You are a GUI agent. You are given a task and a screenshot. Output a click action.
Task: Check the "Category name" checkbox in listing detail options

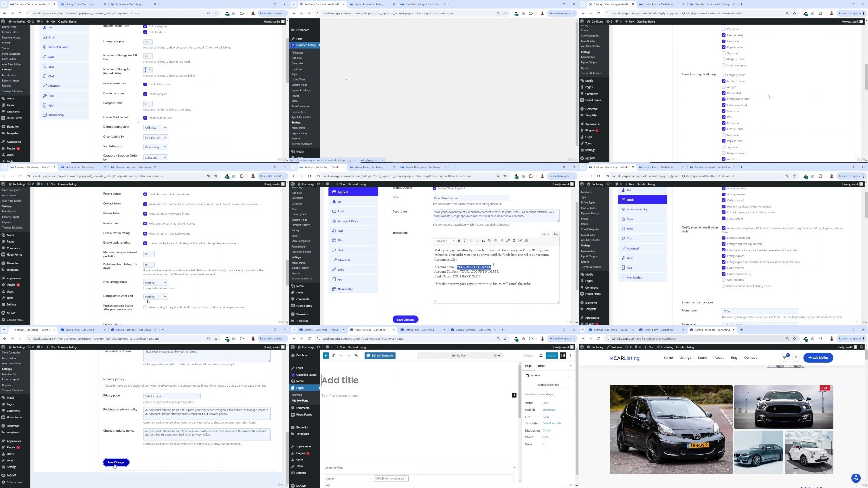pyautogui.click(x=723, y=75)
